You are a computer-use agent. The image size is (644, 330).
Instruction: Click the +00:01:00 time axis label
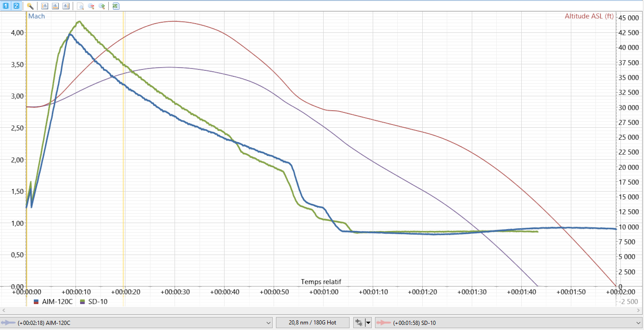pos(324,292)
